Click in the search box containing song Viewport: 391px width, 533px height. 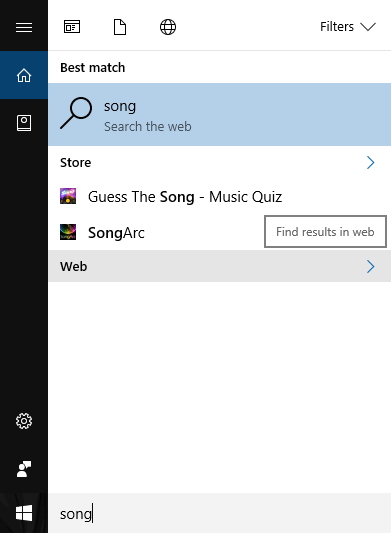tap(220, 514)
